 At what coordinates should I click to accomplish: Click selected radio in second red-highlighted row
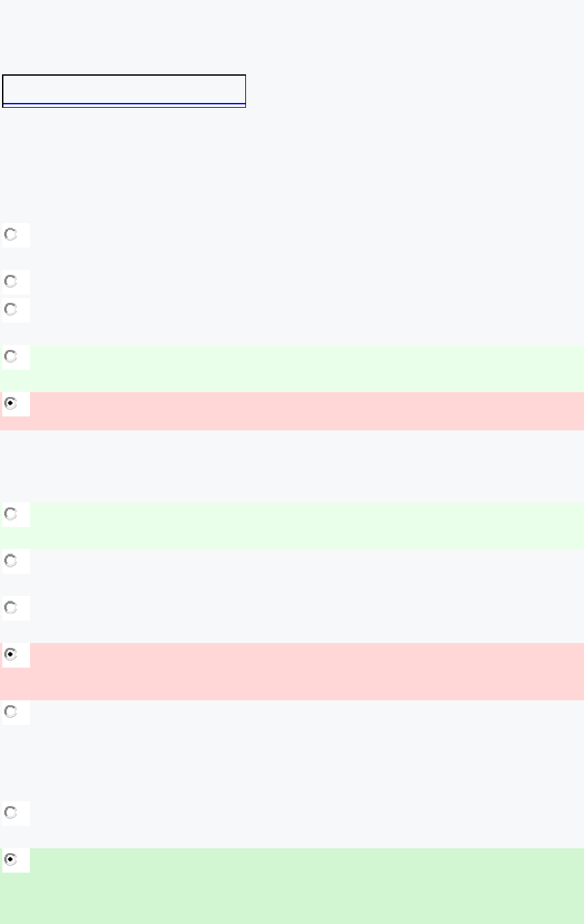11,655
